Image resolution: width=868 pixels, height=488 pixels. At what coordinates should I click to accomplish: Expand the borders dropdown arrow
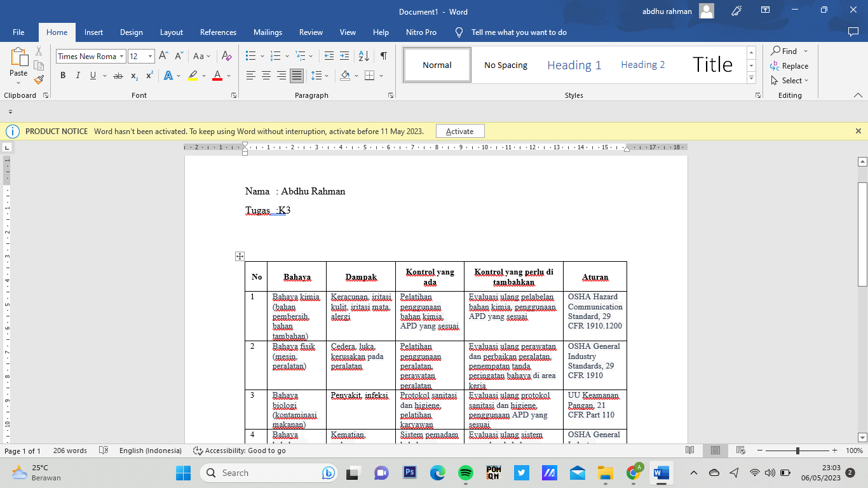[x=381, y=76]
